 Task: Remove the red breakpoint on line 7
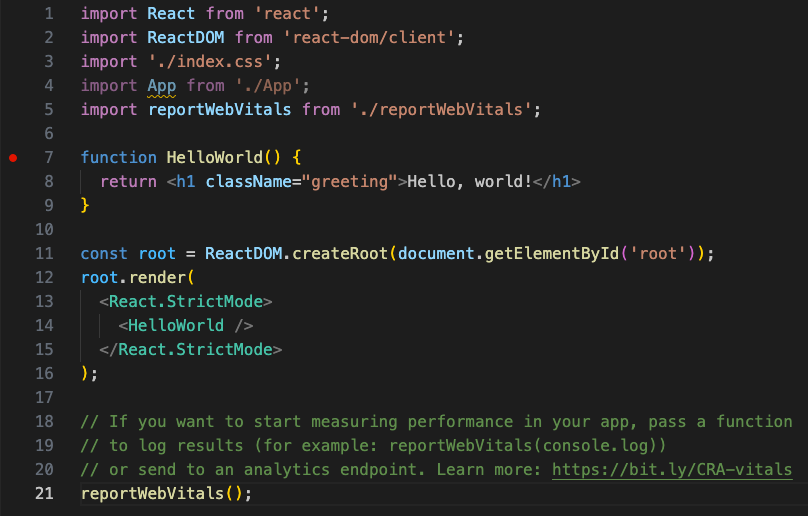pyautogui.click(x=13, y=158)
